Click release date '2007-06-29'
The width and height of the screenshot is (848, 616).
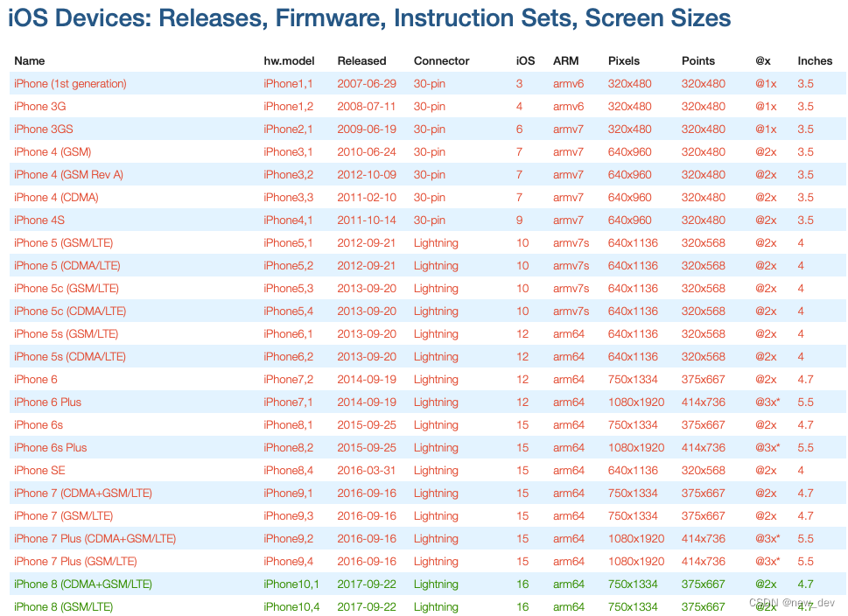point(367,84)
